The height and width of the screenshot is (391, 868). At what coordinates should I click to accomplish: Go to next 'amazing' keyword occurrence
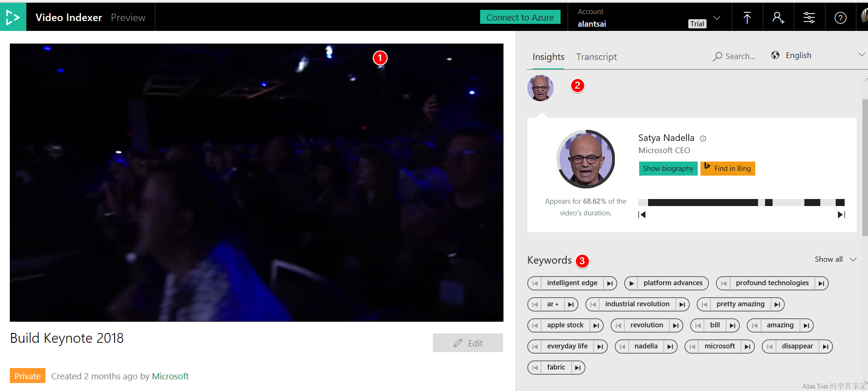coord(806,325)
